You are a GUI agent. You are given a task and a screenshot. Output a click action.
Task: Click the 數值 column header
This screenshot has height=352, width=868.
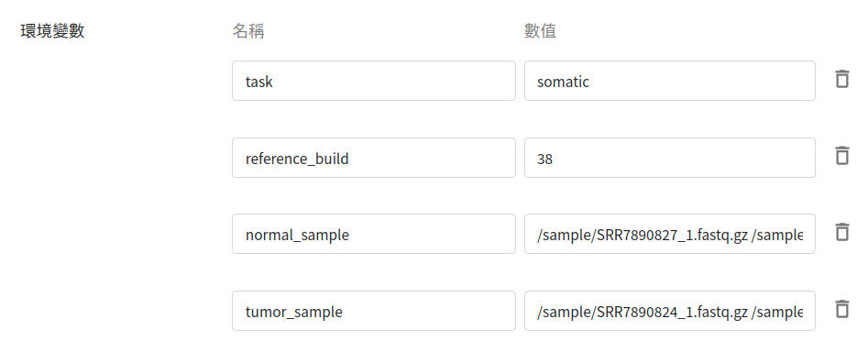point(540,31)
